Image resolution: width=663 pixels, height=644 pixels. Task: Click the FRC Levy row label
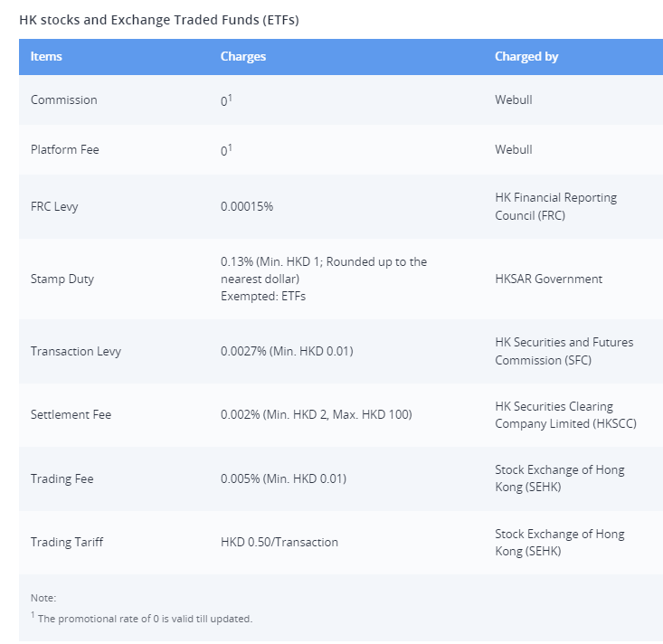pos(54,207)
